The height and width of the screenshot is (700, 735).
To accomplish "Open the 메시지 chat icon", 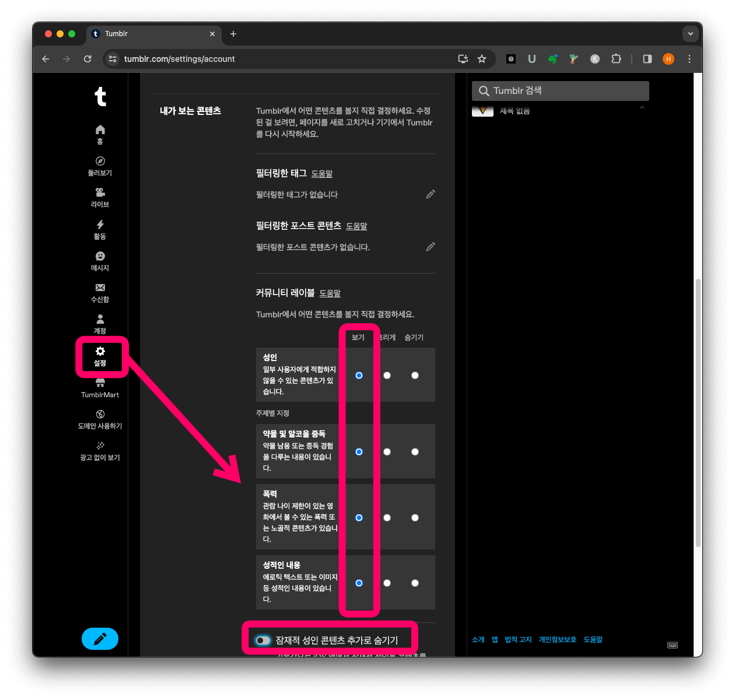I will 100,256.
